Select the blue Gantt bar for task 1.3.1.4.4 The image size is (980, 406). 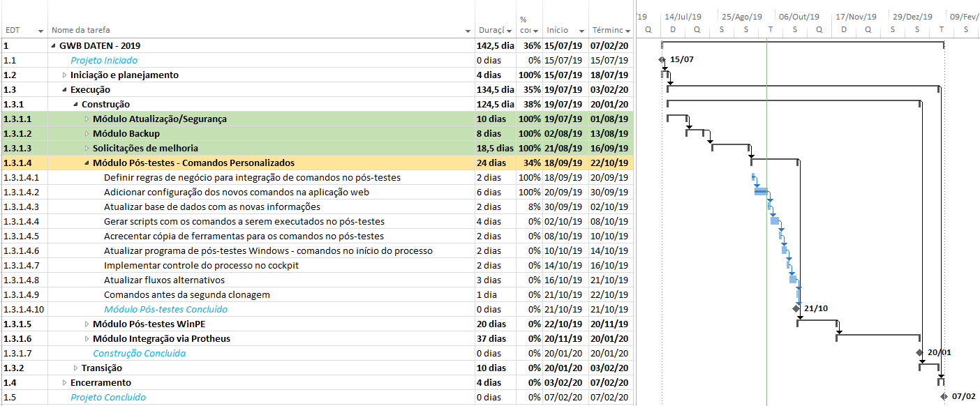click(775, 221)
